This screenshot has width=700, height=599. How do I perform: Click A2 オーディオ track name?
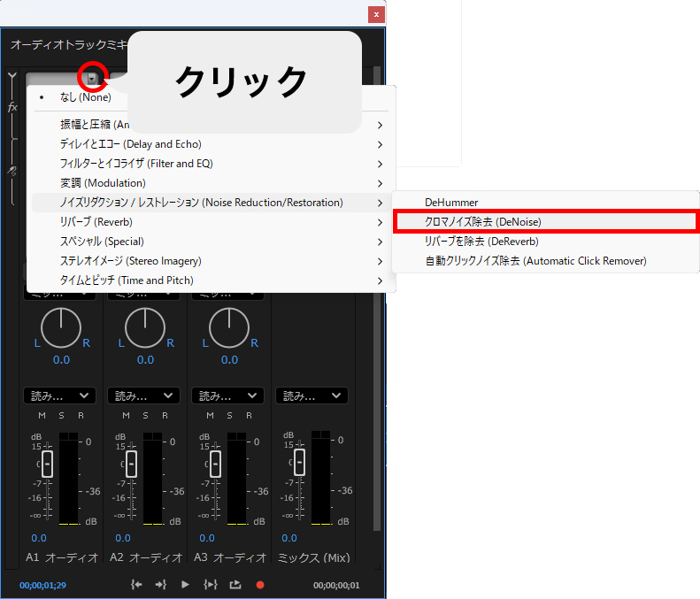(146, 557)
